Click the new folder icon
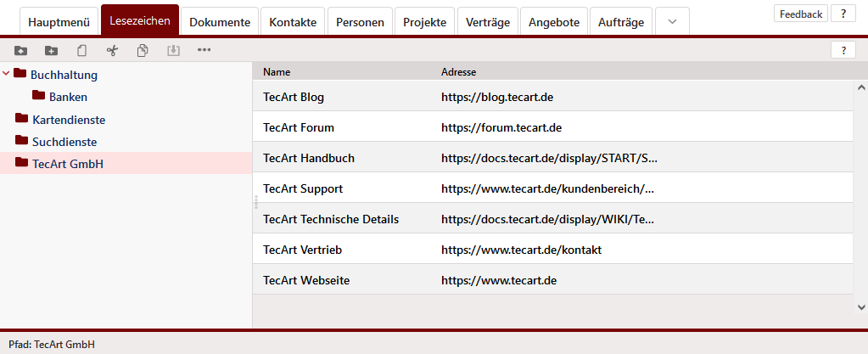Viewport: 868px width, 354px height. pos(51,50)
